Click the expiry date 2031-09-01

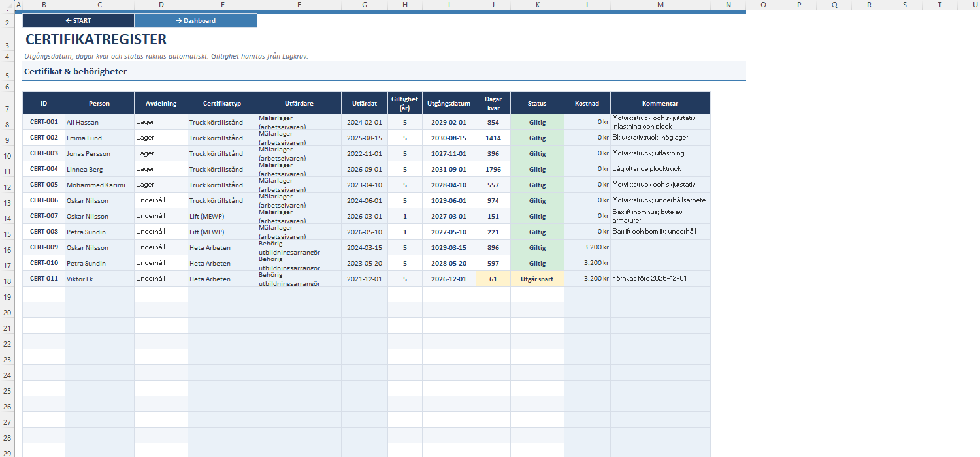click(449, 169)
